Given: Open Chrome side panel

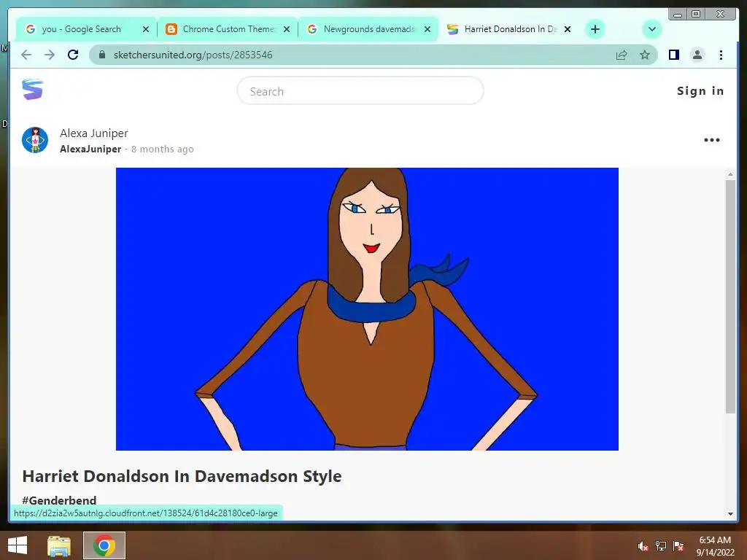Looking at the screenshot, I should (673, 55).
